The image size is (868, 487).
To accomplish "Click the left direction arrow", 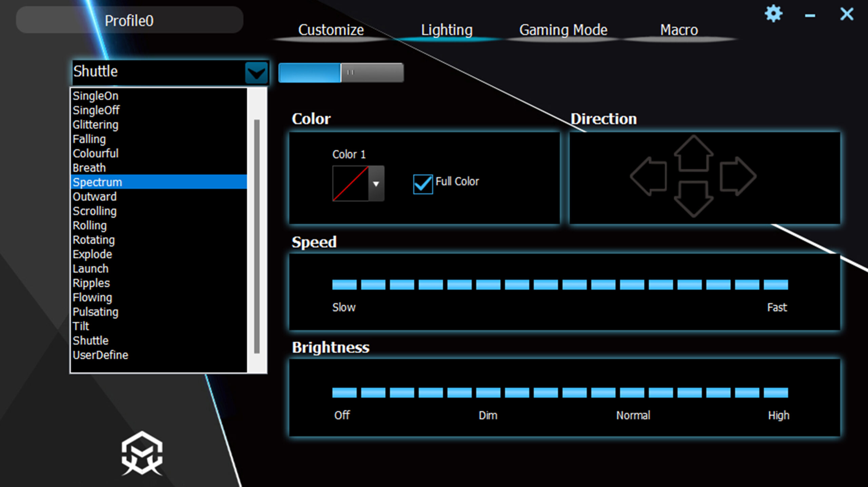I will click(x=649, y=176).
